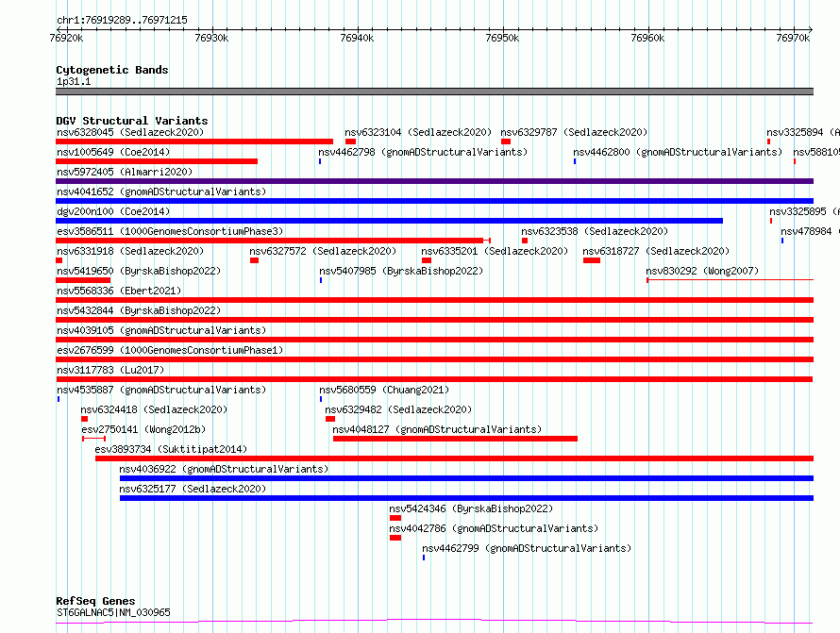The image size is (840, 633).
Task: Select nsv6325177 (Sedlazeck2020) label
Action: click(x=193, y=489)
